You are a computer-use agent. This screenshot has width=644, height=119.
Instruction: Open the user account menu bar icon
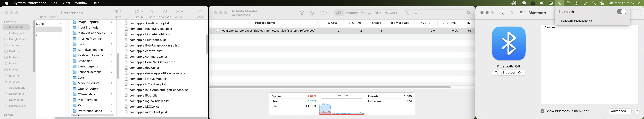(576, 3)
